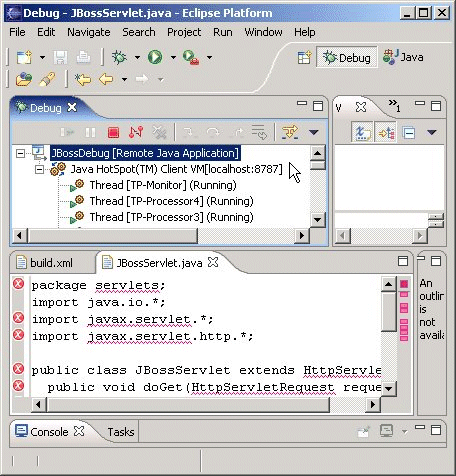The image size is (456, 476).
Task: Click the Last Edit Location arrow icon
Action: [x=82, y=79]
